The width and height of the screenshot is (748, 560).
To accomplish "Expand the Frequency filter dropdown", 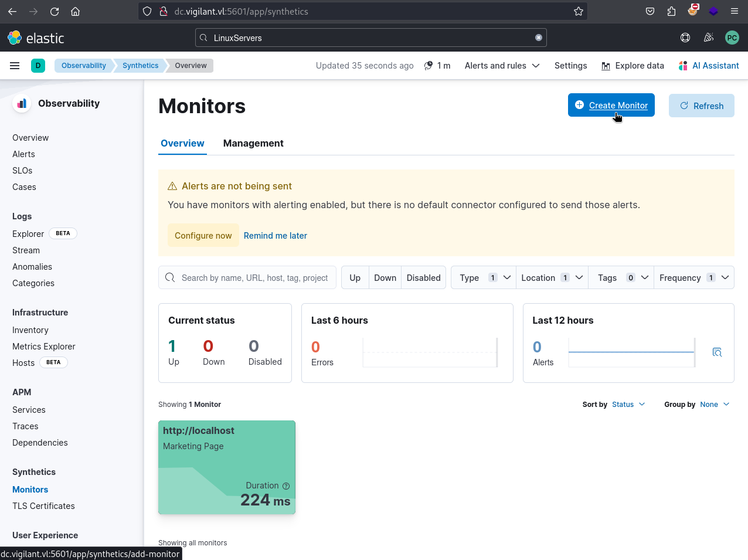I will 694,278.
